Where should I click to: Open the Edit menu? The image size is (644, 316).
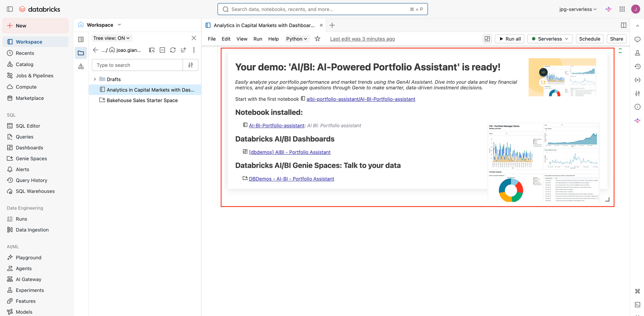coord(226,39)
